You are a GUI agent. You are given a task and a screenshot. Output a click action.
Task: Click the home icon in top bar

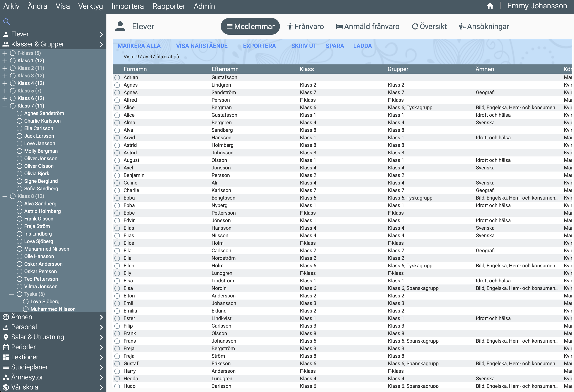(x=490, y=6)
